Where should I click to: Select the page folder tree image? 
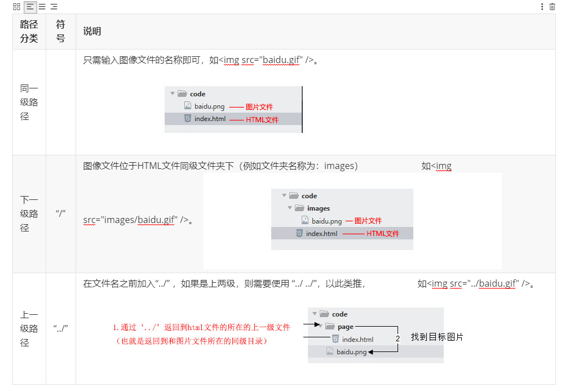click(376, 335)
